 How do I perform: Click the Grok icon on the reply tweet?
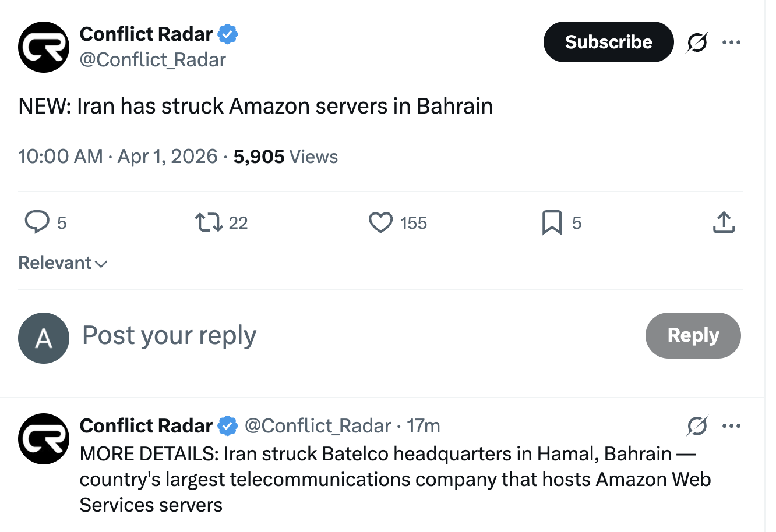tap(697, 426)
